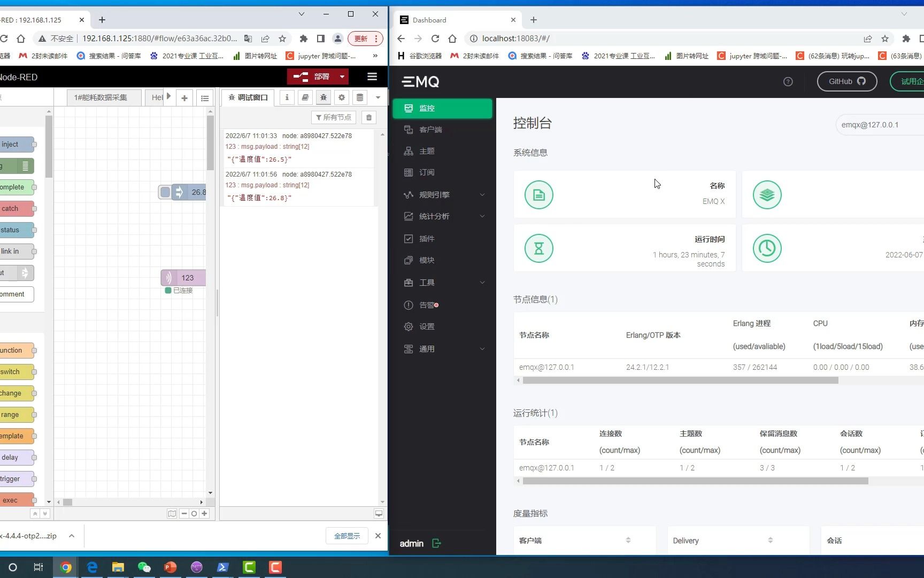Select the inject node in the palette
924x578 pixels.
[x=17, y=144]
